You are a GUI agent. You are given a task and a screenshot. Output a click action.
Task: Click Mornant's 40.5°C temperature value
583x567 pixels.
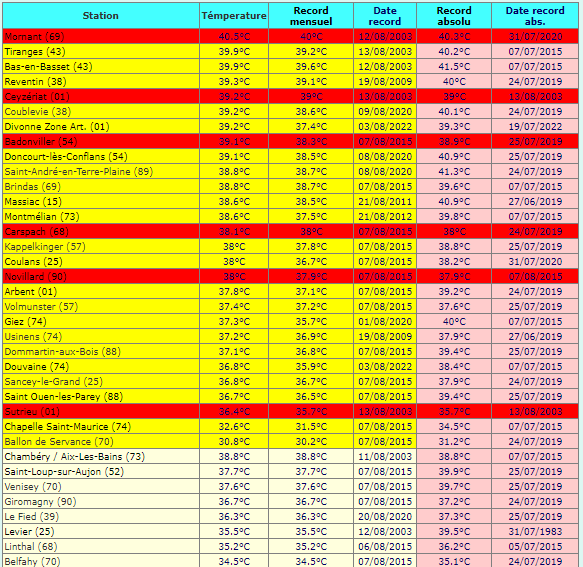(x=234, y=36)
